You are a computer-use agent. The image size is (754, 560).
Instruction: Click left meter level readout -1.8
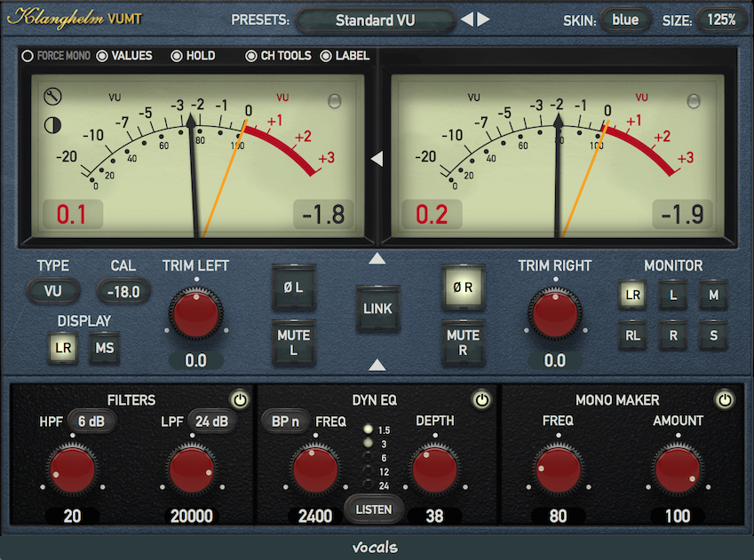[323, 215]
